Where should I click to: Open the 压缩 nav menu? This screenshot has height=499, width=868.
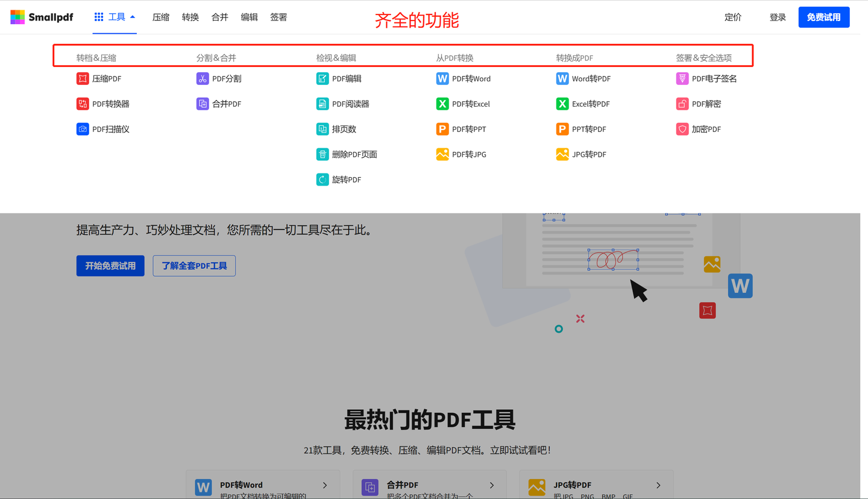(x=161, y=17)
